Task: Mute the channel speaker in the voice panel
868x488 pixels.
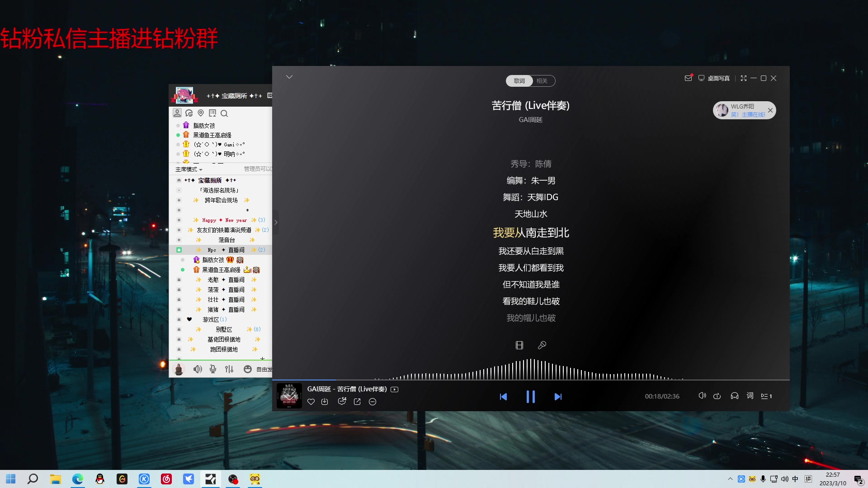Action: [198, 369]
